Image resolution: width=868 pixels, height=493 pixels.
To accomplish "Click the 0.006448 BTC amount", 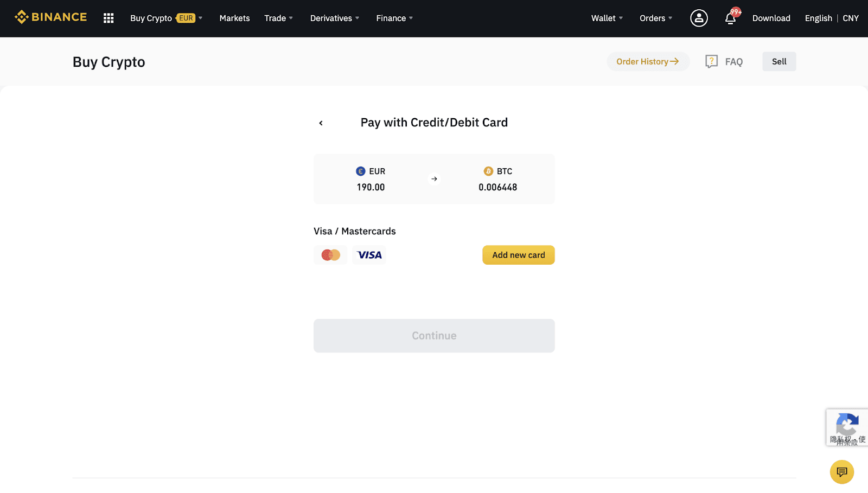I will [497, 187].
